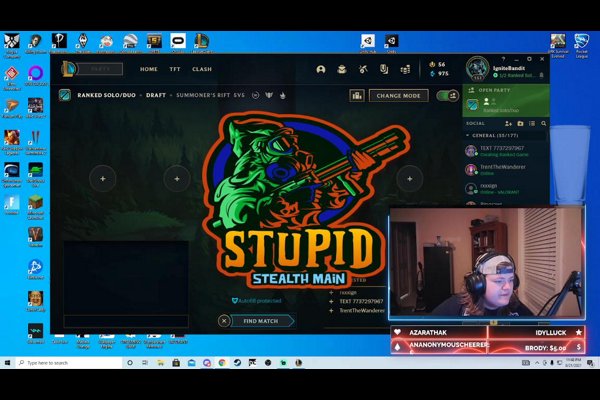The height and width of the screenshot is (400, 600).
Task: Open Chrome from the taskbar
Action: (222, 362)
